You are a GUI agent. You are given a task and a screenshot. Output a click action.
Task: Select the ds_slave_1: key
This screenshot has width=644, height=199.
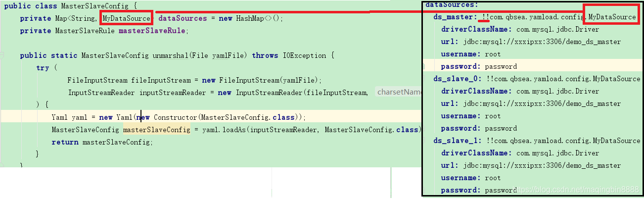click(458, 141)
